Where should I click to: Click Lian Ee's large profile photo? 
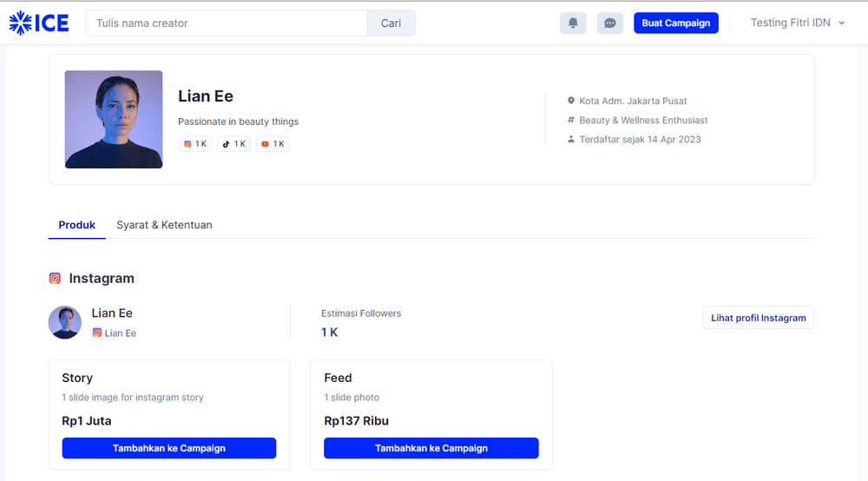coord(114,119)
